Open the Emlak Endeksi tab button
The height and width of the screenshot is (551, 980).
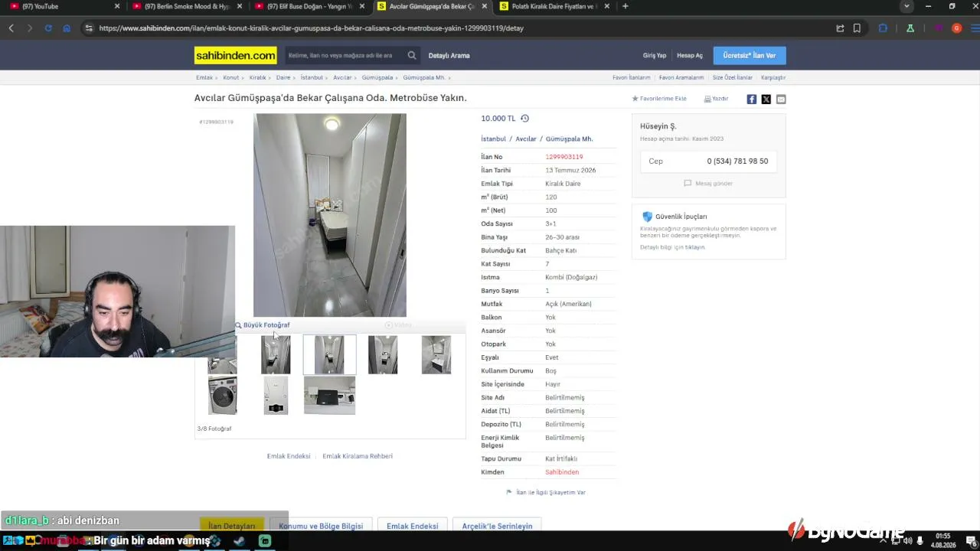coord(413,526)
